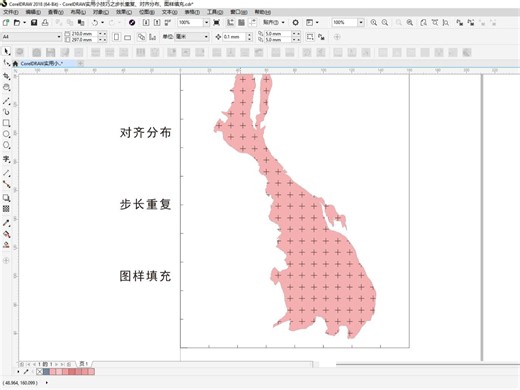Expand the Undo history dropdown arrow

tap(102, 23)
